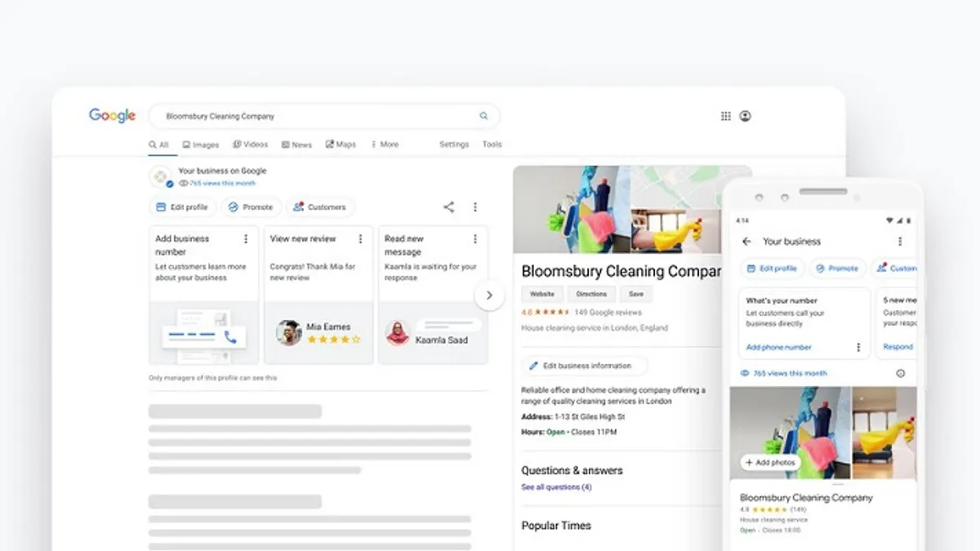Tap Promote on the phone screen
980x551 pixels.
click(x=837, y=268)
